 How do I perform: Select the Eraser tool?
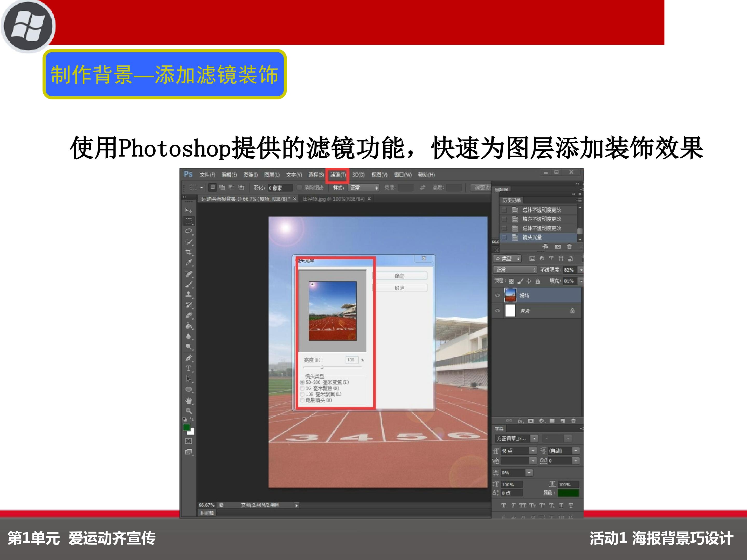(189, 316)
